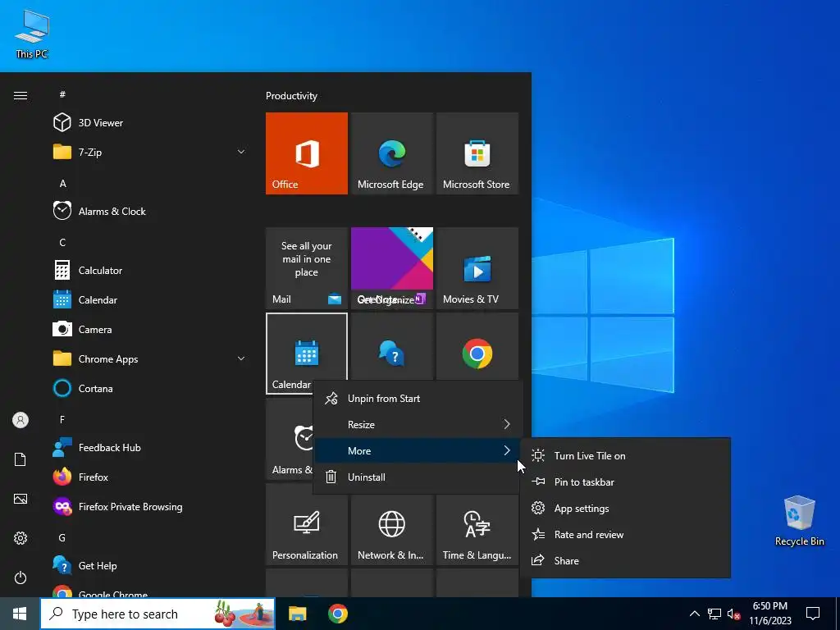The width and height of the screenshot is (840, 630).
Task: Click the network icon in system tray
Action: (x=714, y=614)
